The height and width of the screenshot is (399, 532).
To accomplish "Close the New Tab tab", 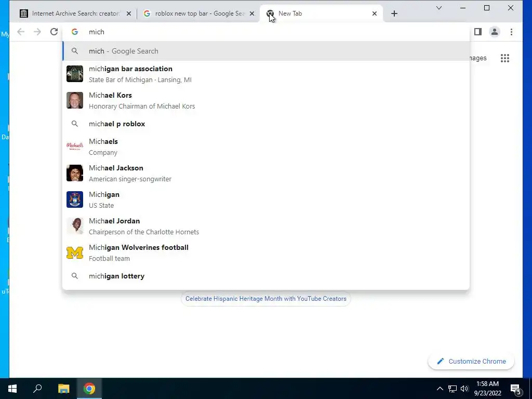I will coord(374,14).
